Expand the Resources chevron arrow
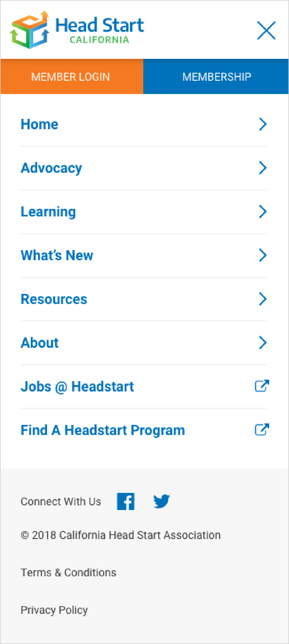 click(x=263, y=299)
